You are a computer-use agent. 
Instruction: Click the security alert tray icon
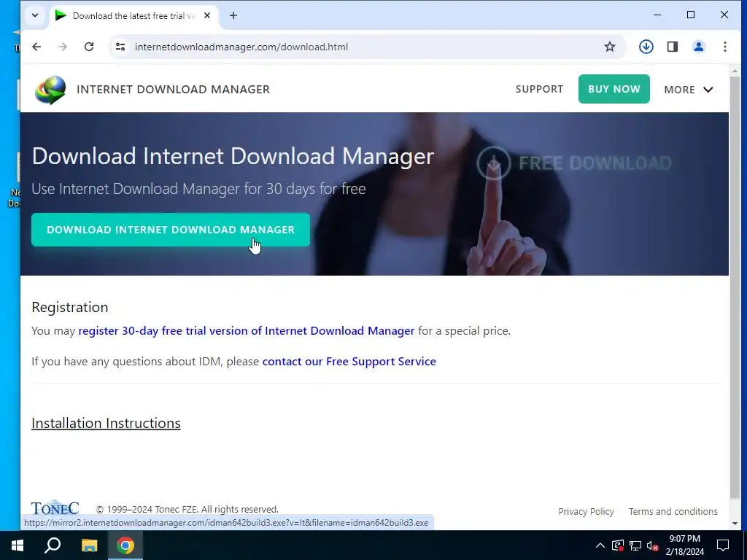618,545
